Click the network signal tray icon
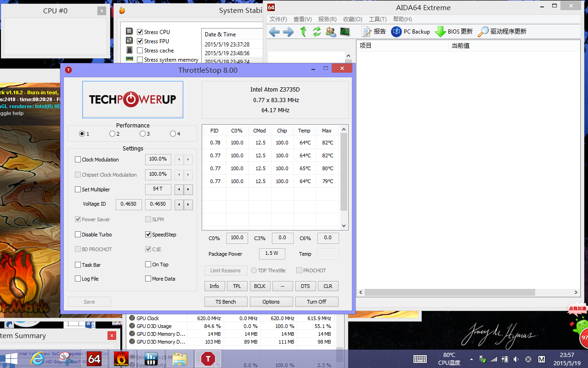The height and width of the screenshot is (368, 588). (494, 359)
